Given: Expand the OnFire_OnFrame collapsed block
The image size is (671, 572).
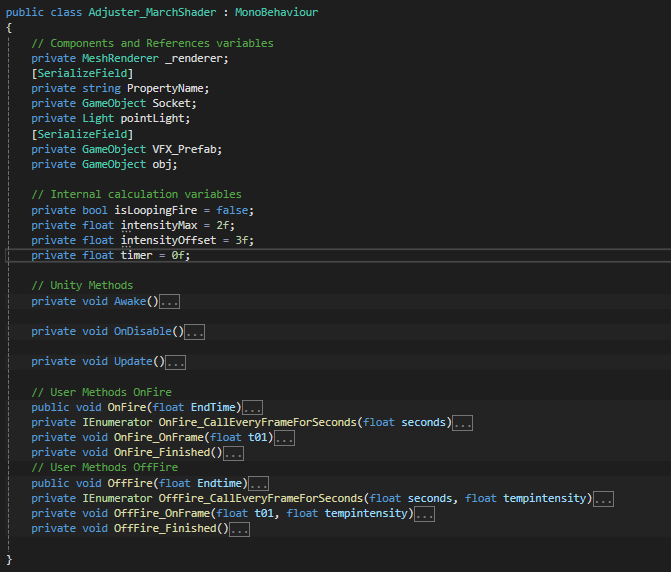Looking at the screenshot, I should coord(284,438).
